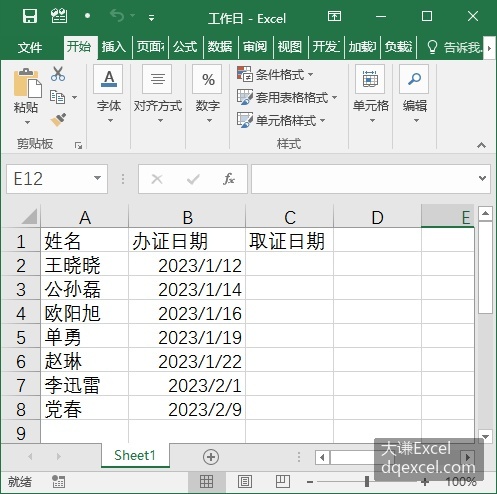Switch to Normal view in status bar

pos(206,481)
